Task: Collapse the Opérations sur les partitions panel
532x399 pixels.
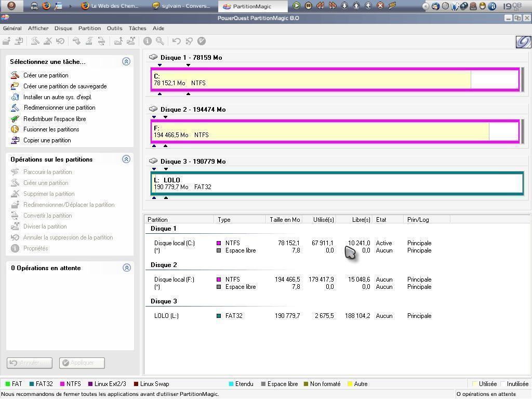Action: 126,159
